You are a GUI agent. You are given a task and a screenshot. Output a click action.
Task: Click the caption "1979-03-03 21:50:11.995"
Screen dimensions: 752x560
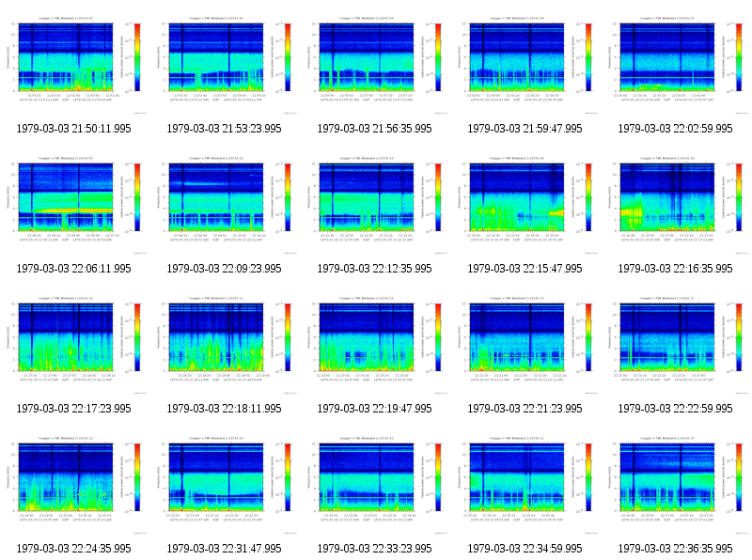coord(73,129)
